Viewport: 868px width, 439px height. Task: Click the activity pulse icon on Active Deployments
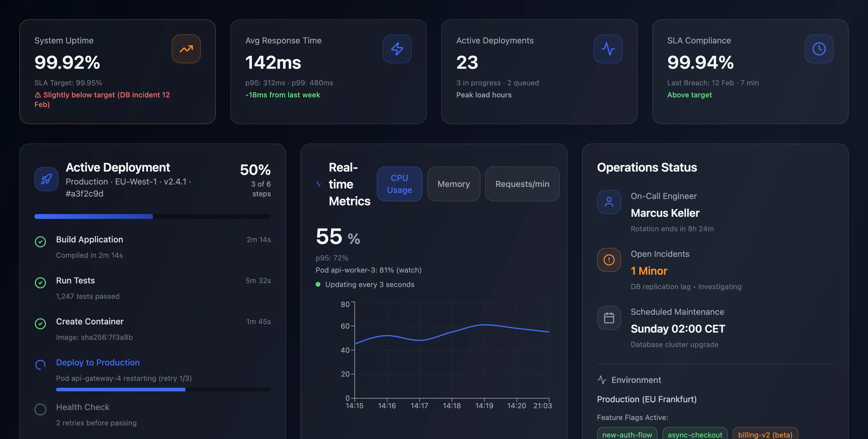tap(608, 49)
